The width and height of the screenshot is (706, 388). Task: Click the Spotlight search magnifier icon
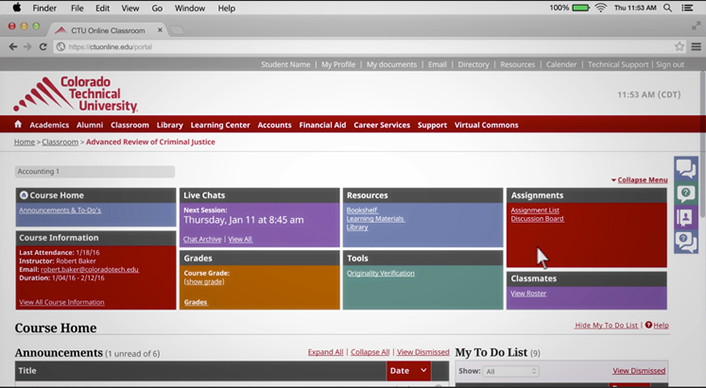coord(668,8)
